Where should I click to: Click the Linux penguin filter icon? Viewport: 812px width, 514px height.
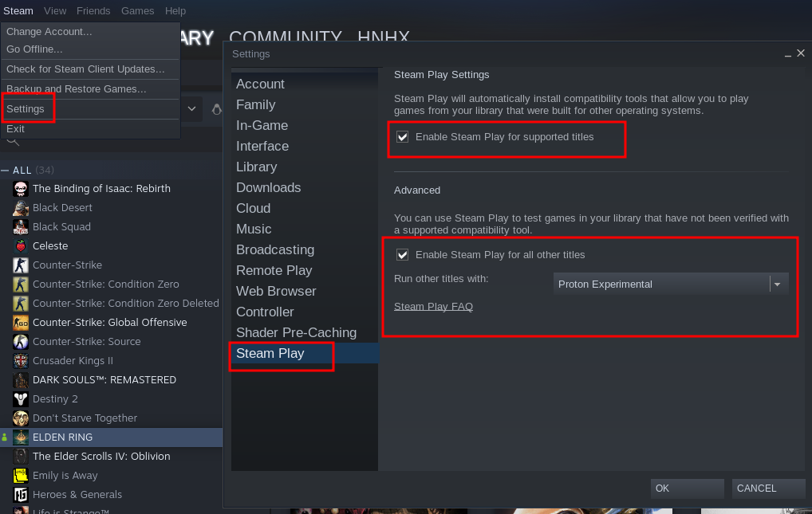[x=216, y=108]
